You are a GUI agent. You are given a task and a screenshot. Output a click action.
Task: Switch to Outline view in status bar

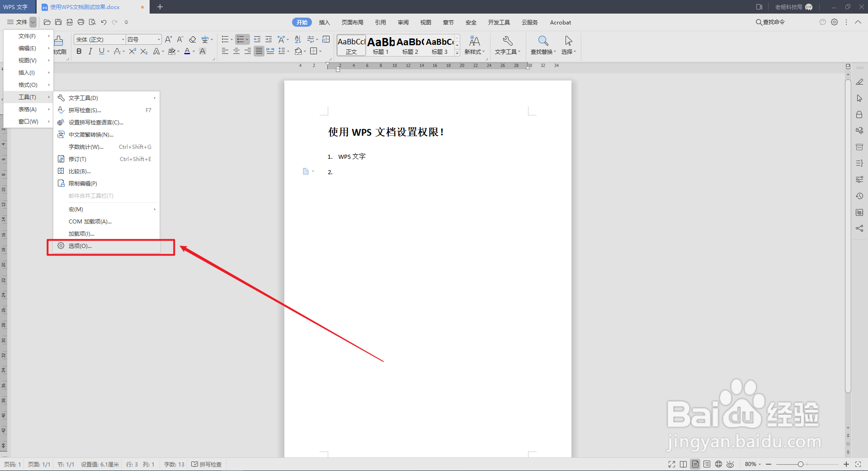click(x=707, y=464)
